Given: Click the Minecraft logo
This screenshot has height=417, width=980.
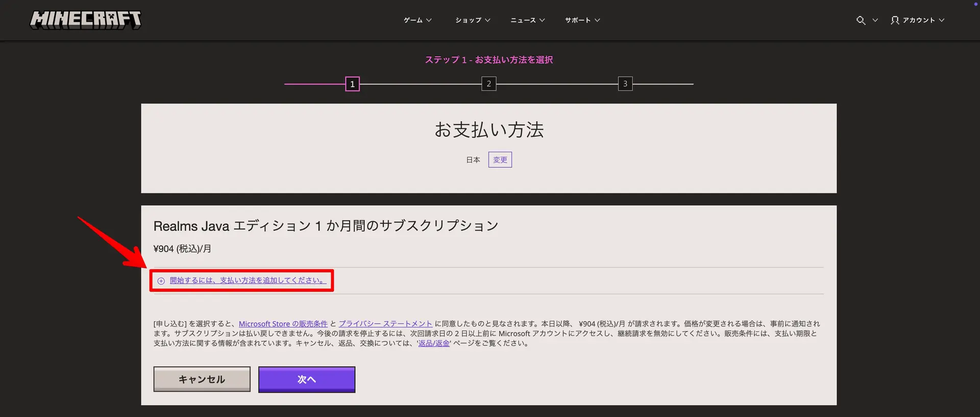Looking at the screenshot, I should tap(85, 20).
